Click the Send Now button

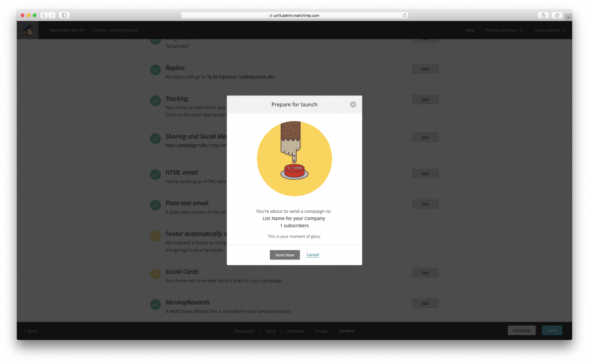click(x=284, y=255)
